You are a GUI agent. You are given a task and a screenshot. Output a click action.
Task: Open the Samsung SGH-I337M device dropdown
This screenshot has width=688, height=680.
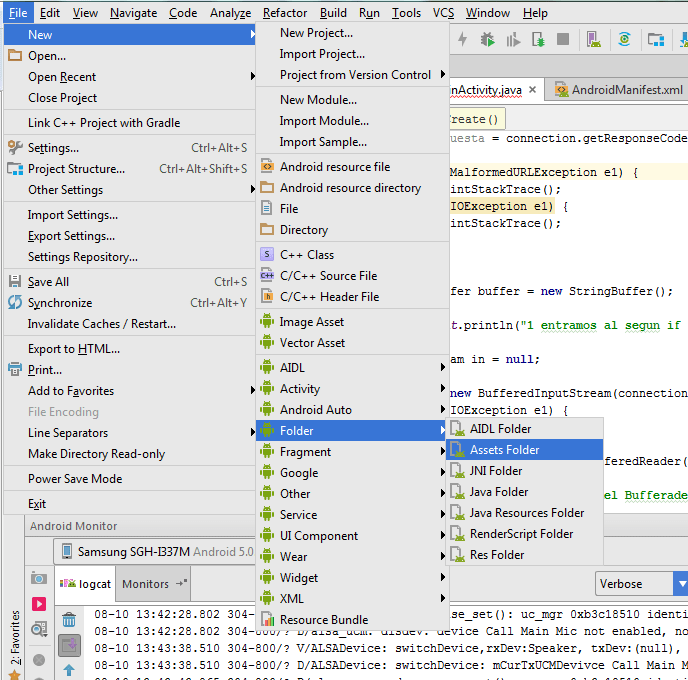coord(154,551)
